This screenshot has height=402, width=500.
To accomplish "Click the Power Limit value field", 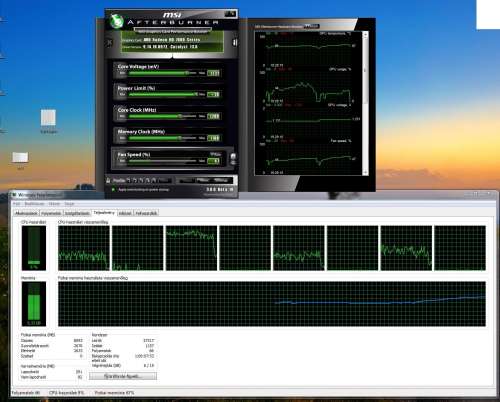I will click(x=213, y=95).
